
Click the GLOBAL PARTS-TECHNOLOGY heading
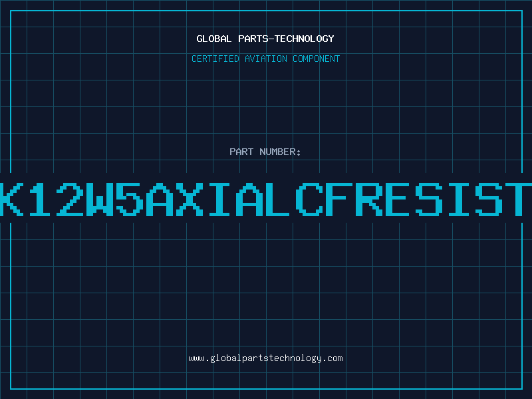(x=265, y=39)
